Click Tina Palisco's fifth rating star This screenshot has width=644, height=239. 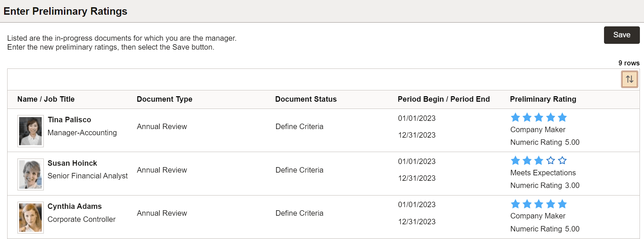click(x=562, y=118)
